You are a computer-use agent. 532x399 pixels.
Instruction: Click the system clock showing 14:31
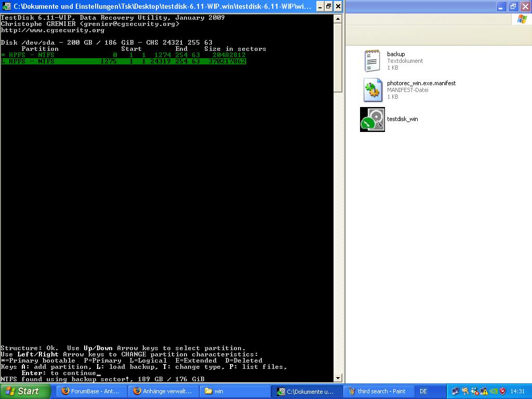point(517,391)
